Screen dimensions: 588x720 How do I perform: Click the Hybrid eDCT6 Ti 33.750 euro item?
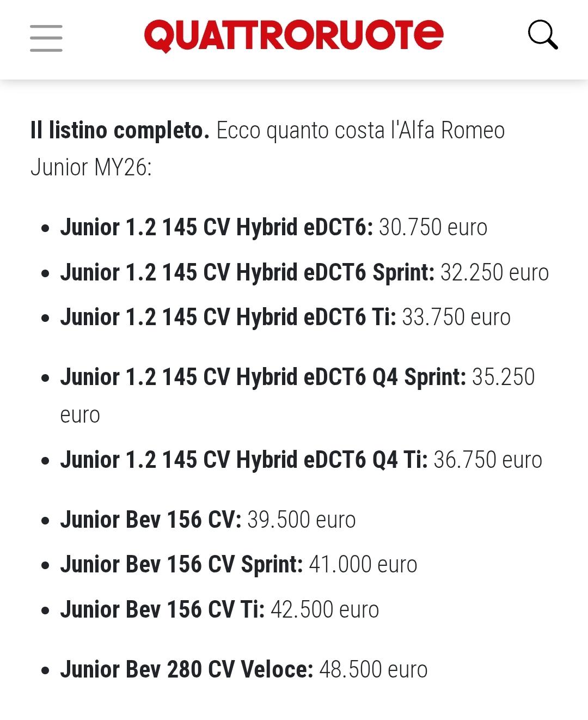[x=285, y=317]
